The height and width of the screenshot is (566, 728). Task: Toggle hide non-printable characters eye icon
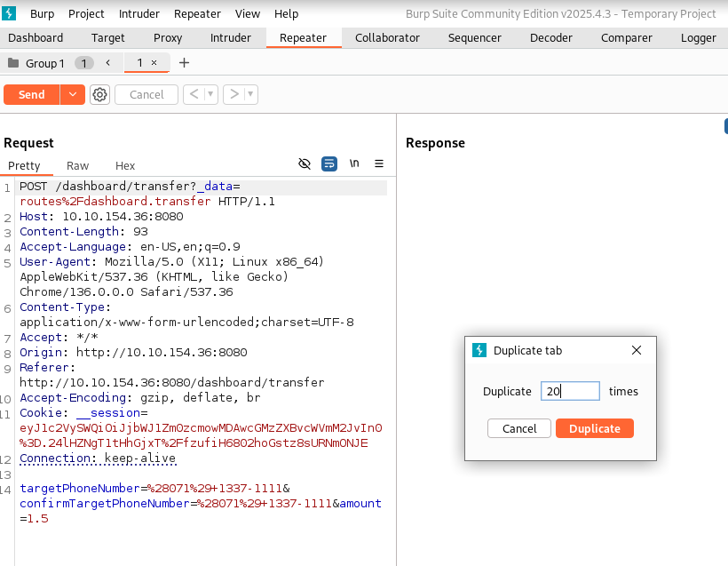click(305, 163)
